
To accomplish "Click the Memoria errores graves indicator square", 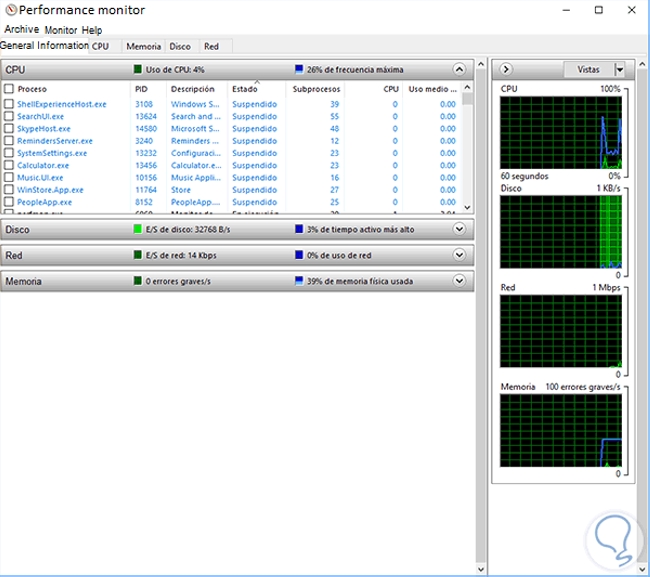I will click(138, 282).
